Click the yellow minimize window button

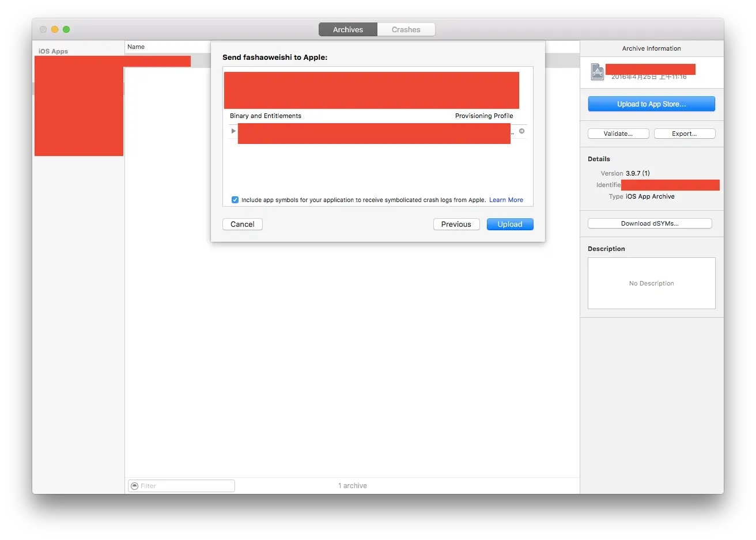[55, 29]
